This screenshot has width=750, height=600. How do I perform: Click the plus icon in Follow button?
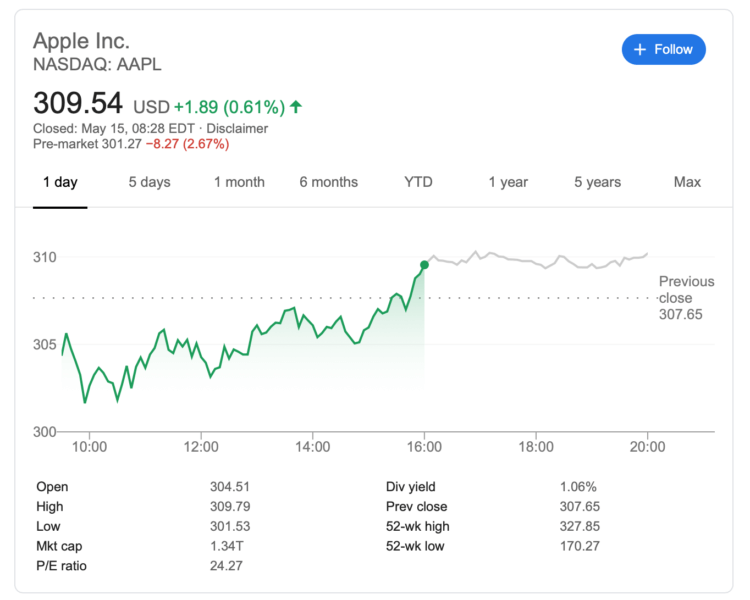tap(640, 49)
